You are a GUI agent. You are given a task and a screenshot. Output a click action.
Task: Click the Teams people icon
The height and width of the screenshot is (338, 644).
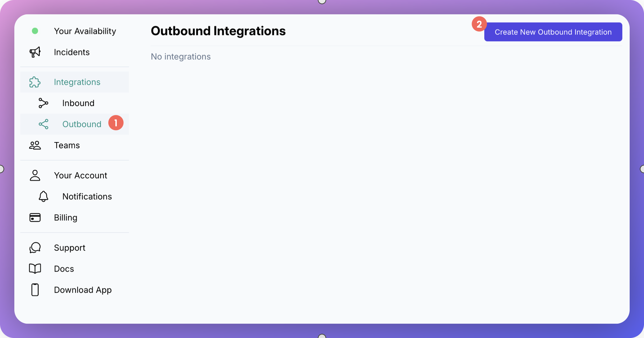[x=35, y=145]
